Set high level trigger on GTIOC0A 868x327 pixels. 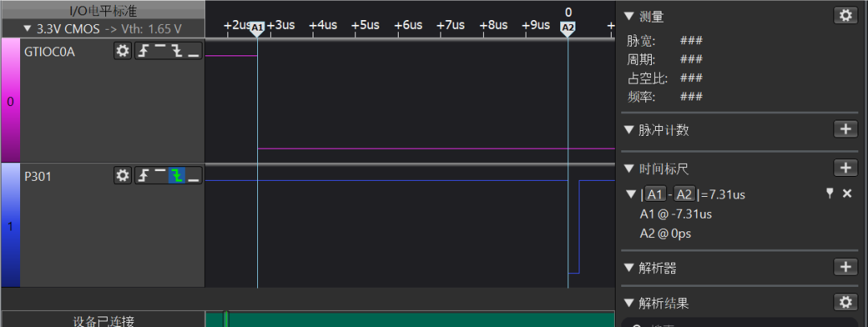[160, 51]
